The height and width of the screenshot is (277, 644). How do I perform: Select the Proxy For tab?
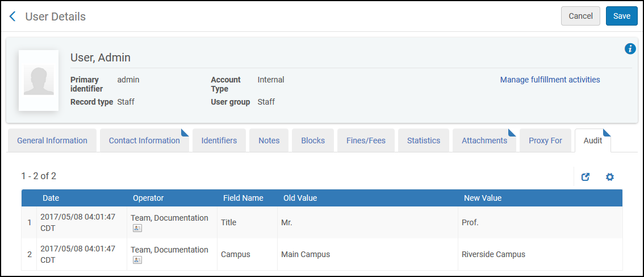(545, 140)
